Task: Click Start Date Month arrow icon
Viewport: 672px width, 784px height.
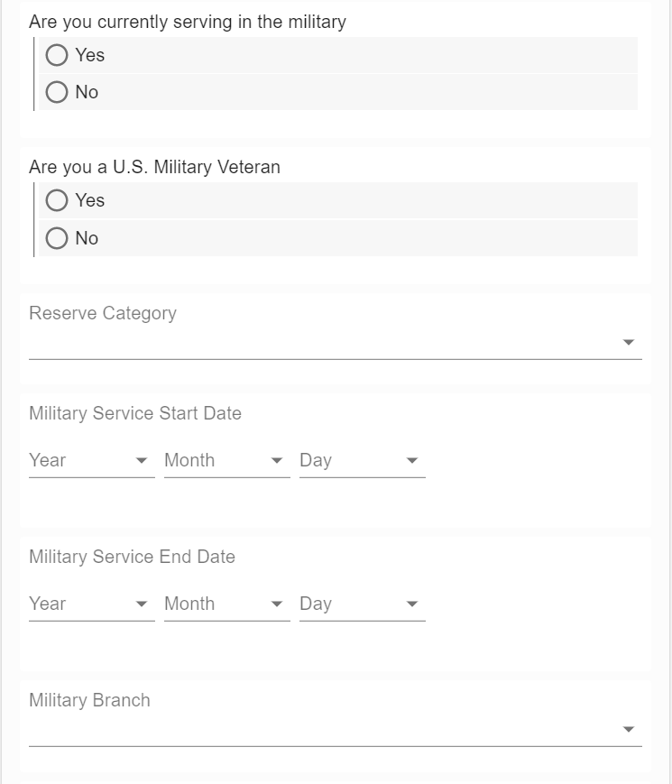Action: pos(277,460)
